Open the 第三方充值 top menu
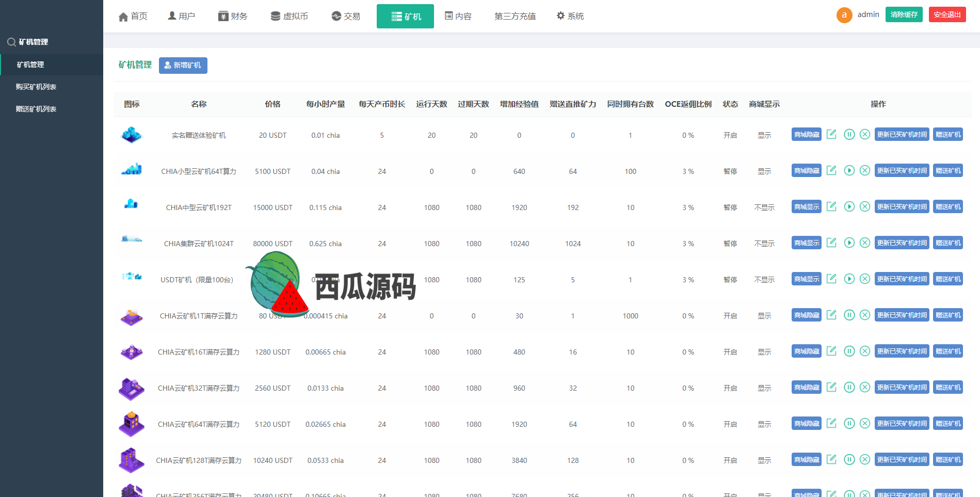This screenshot has width=980, height=497. [515, 17]
